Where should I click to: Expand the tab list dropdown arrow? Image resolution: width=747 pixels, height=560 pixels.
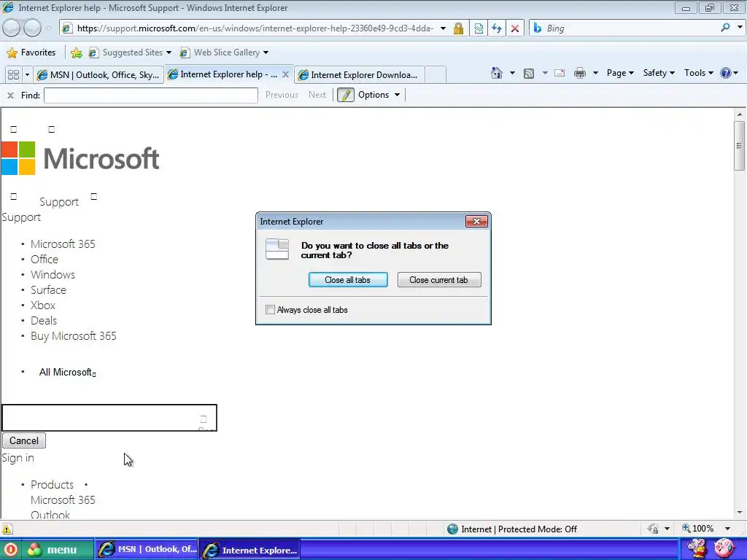point(27,75)
